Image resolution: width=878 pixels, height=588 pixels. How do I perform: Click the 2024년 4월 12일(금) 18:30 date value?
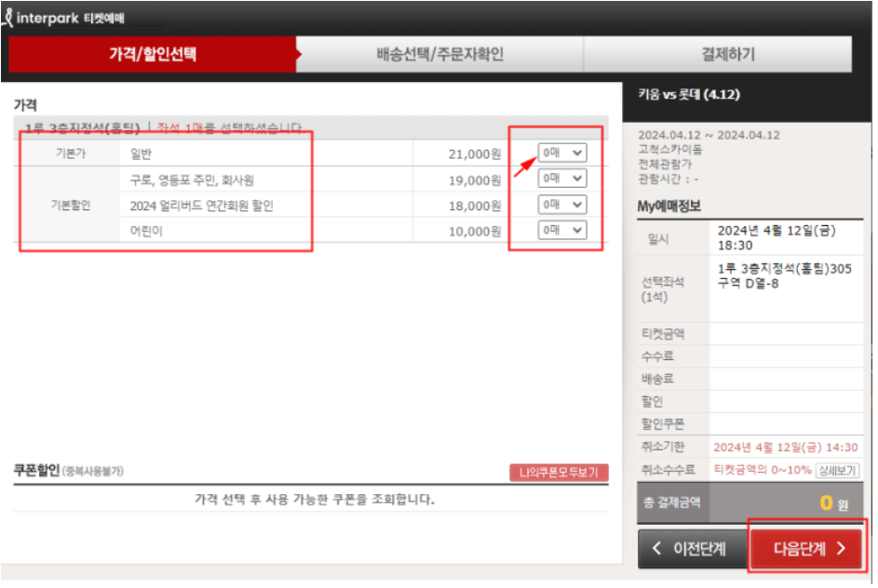coord(778,239)
